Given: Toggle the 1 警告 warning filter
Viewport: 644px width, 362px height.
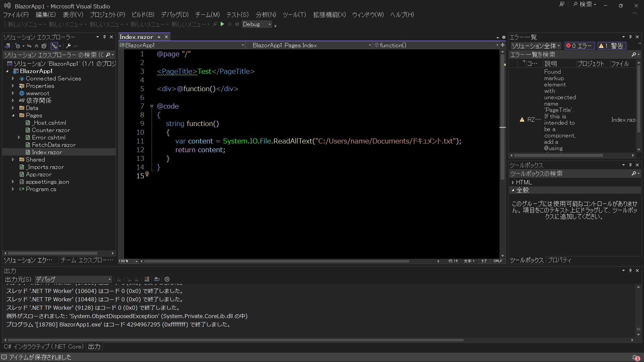Looking at the screenshot, I should click(x=611, y=46).
